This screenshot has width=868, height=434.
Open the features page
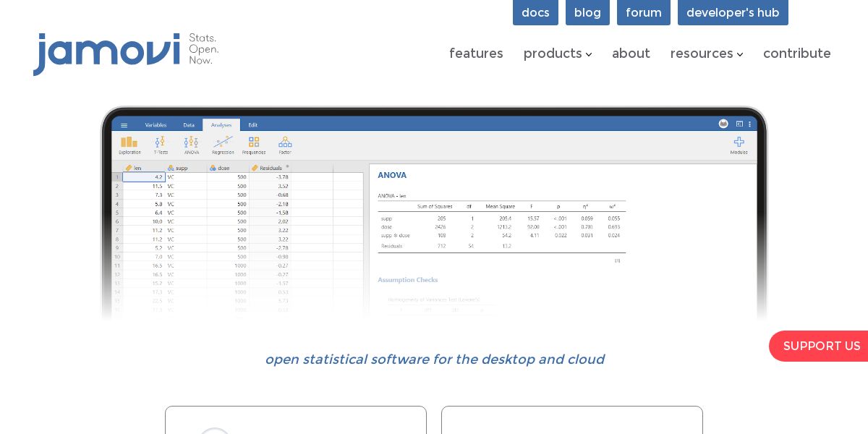(x=476, y=54)
